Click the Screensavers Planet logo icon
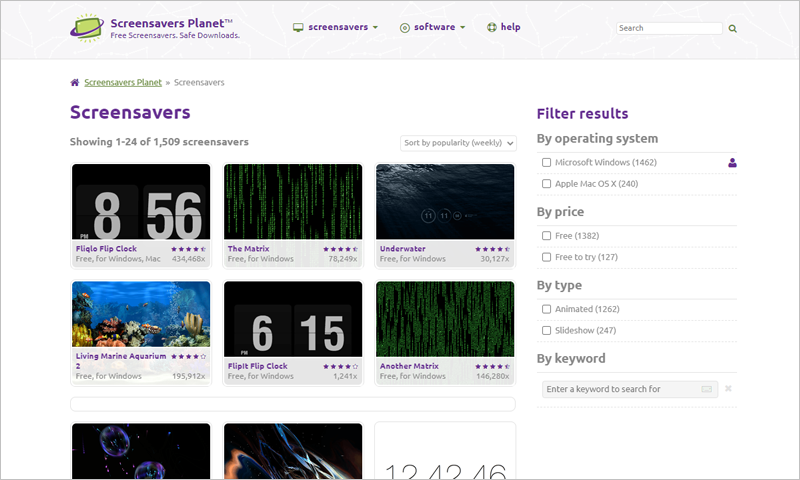800x480 pixels. click(87, 27)
